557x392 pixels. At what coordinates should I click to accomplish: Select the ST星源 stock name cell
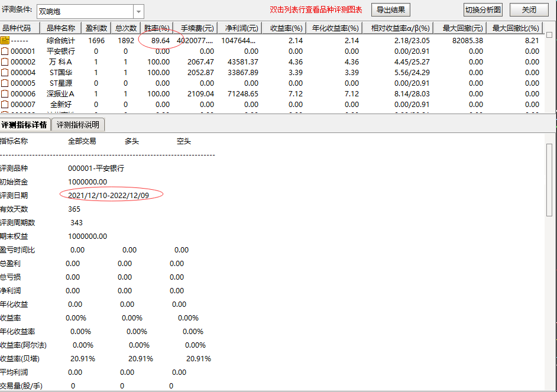coord(61,83)
